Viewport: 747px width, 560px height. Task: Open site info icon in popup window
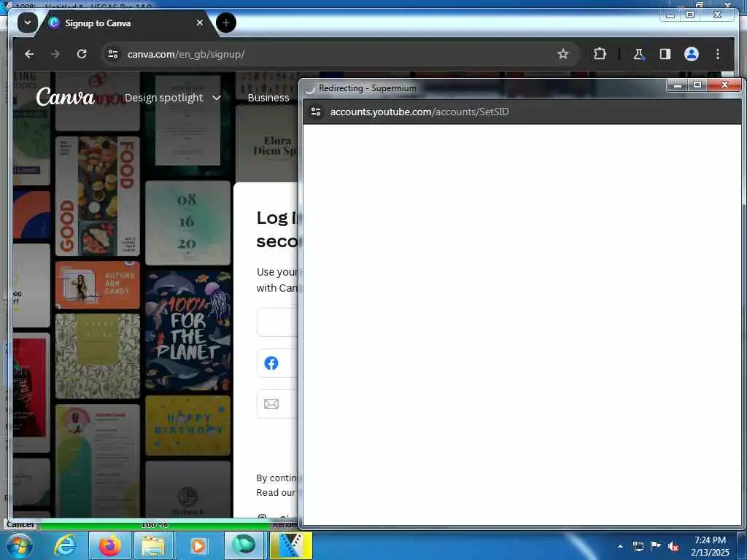point(315,112)
